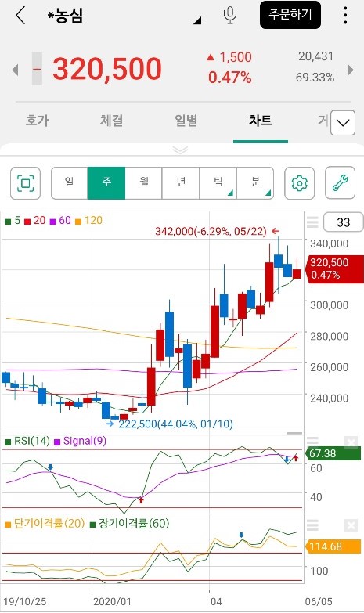The width and height of the screenshot is (364, 613).
Task: Tap the microphone voice search icon
Action: pos(230,16)
